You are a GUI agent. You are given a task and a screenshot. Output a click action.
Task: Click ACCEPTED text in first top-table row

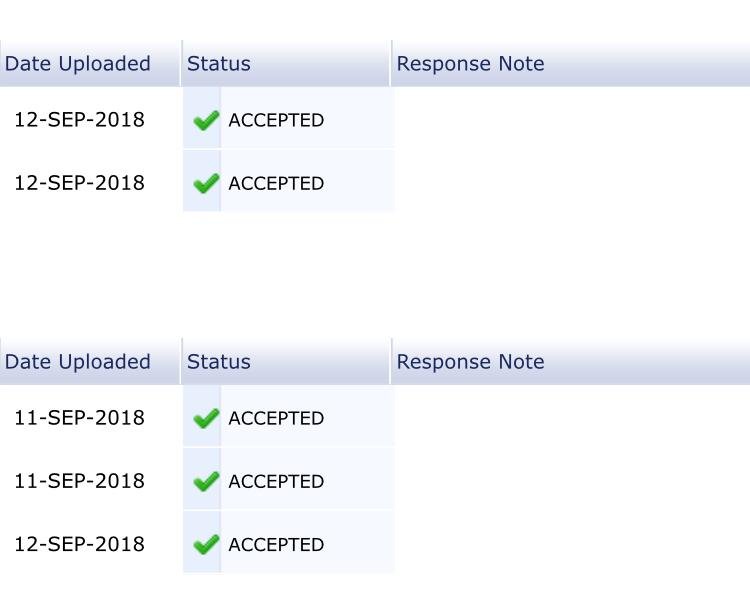[x=276, y=120]
